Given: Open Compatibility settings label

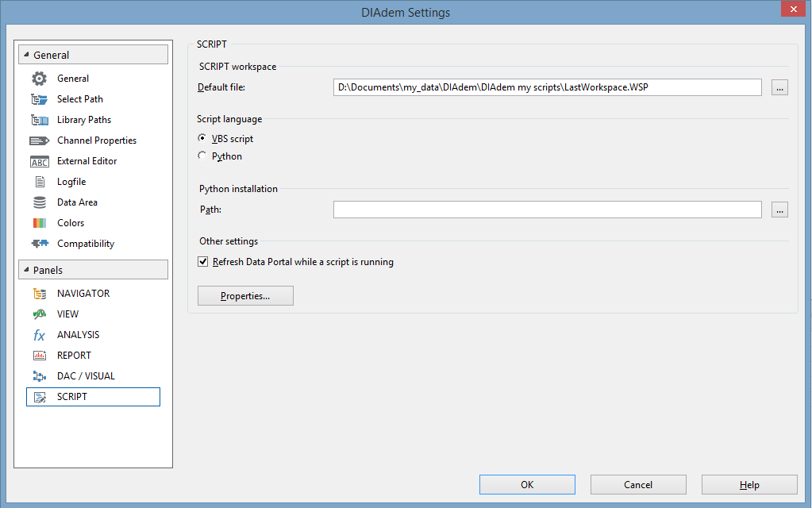Looking at the screenshot, I should point(86,244).
